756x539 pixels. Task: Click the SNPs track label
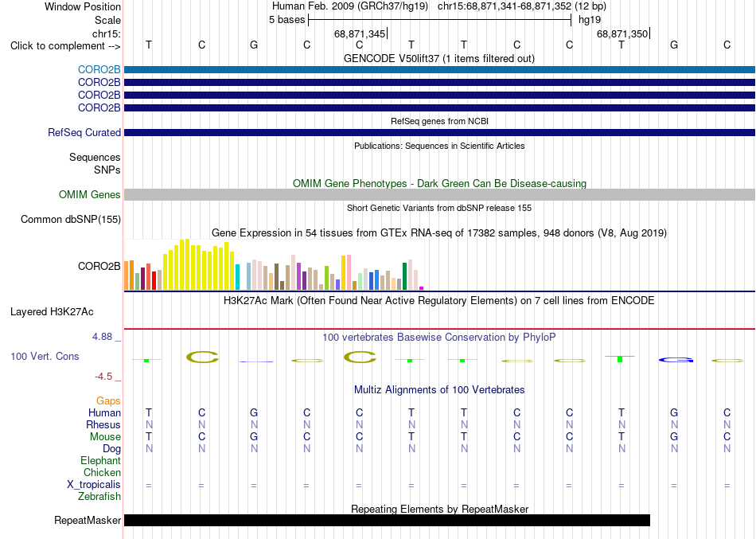click(107, 170)
